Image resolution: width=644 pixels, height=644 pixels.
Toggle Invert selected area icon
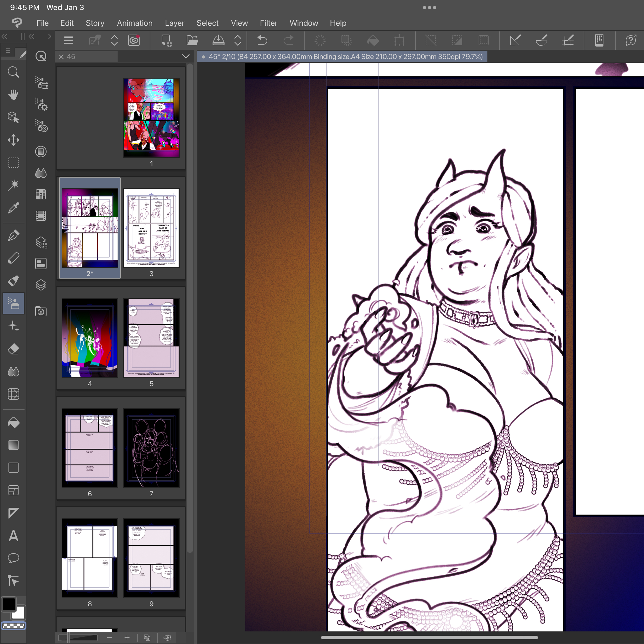click(457, 40)
